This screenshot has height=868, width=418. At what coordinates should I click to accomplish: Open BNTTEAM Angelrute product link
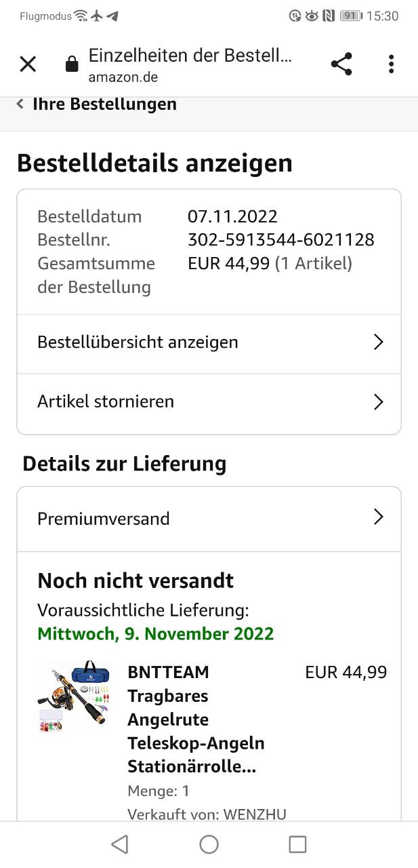pos(196,719)
